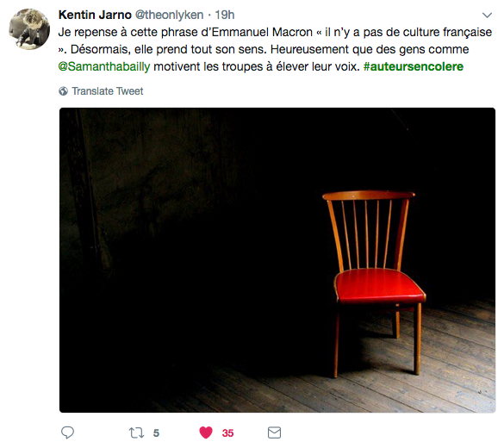This screenshot has height=448, width=504.
Task: Open the @Samanthabailly mention
Action: point(104,66)
